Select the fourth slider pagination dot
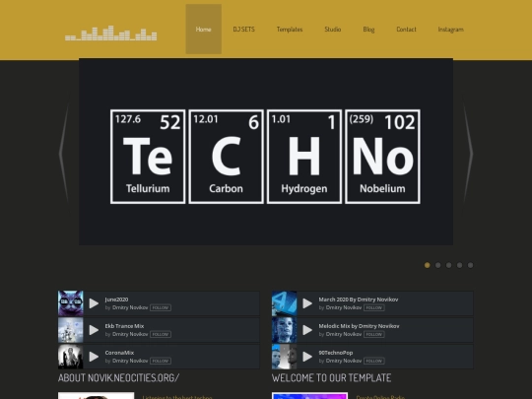The image size is (532, 399). tap(459, 265)
